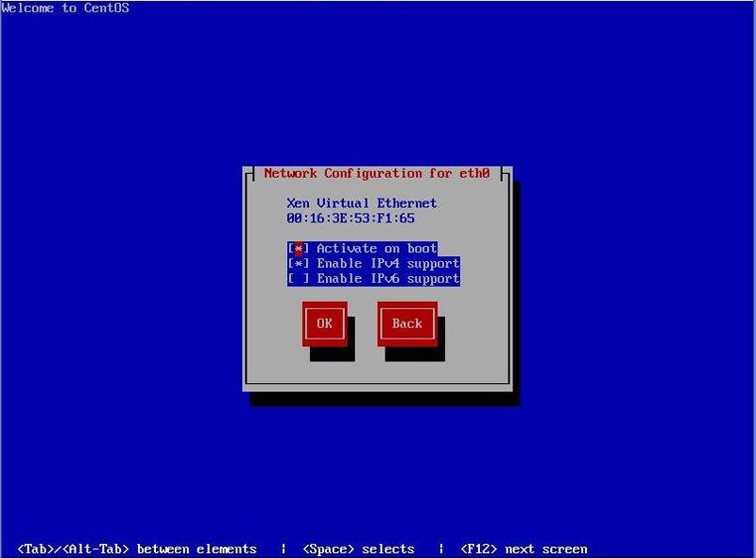Click the MAC address 00:16:3E:53:F1:65
The height and width of the screenshot is (558, 756).
tap(351, 218)
